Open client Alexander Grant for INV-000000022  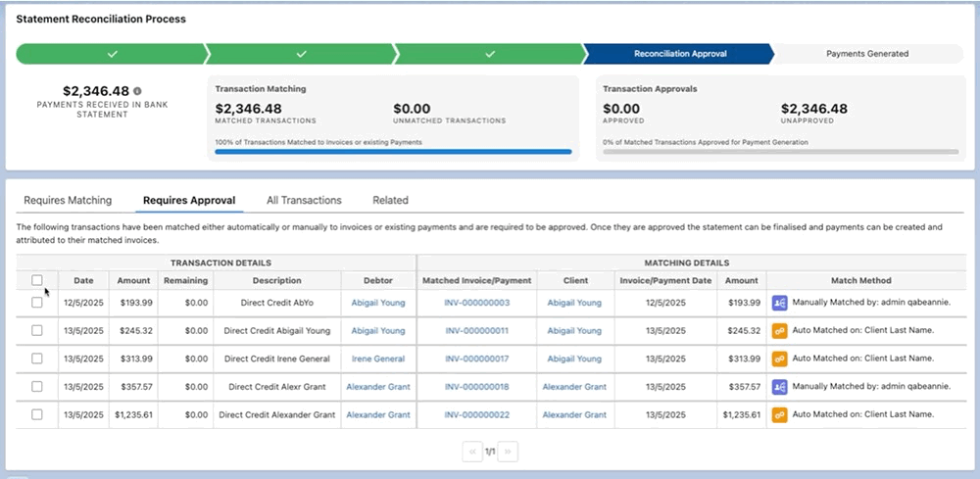coord(574,414)
